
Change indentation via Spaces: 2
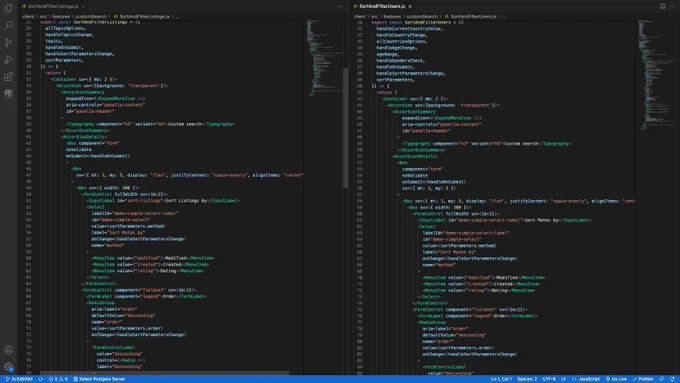tap(527, 379)
